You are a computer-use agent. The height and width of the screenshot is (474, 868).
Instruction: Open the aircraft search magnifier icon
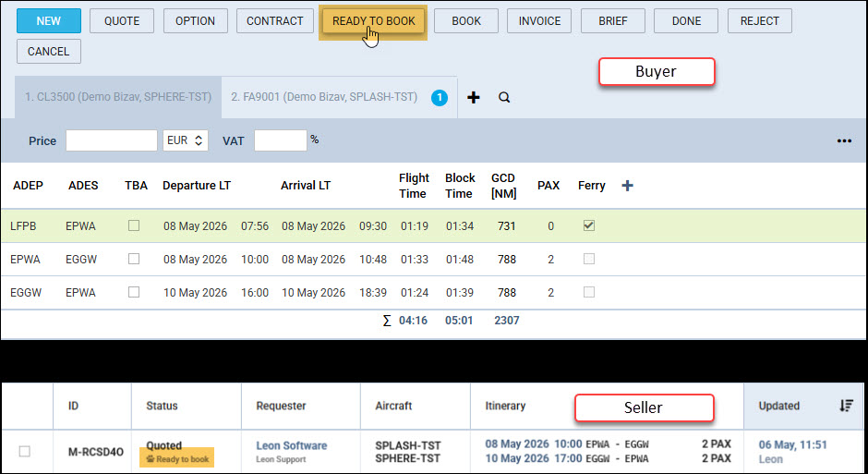point(504,97)
